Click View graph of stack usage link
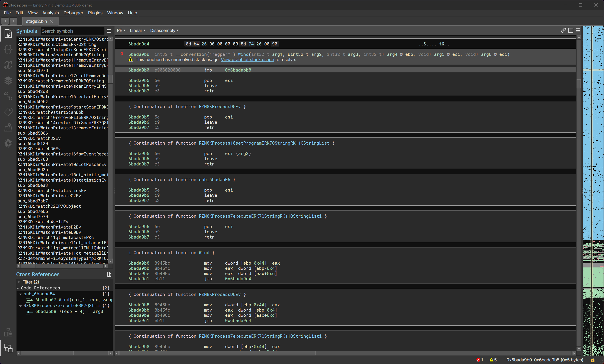This screenshot has width=604, height=364. pos(247,60)
